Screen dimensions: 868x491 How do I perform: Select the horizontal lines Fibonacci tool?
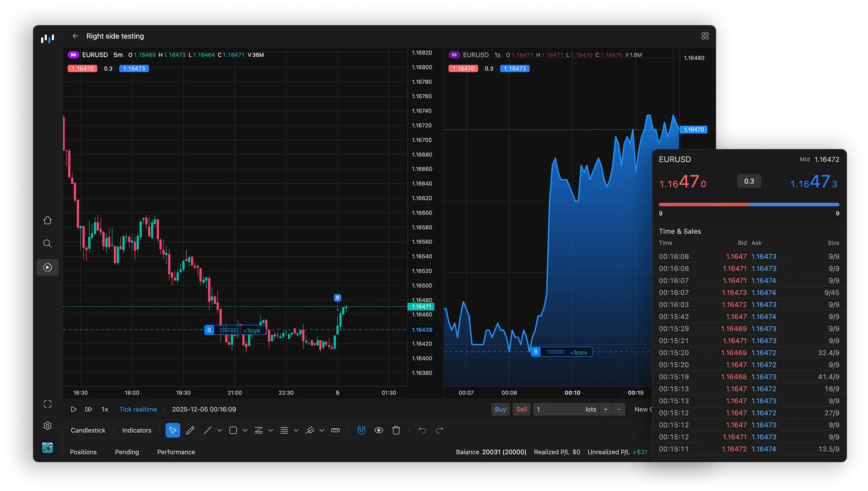tap(284, 431)
